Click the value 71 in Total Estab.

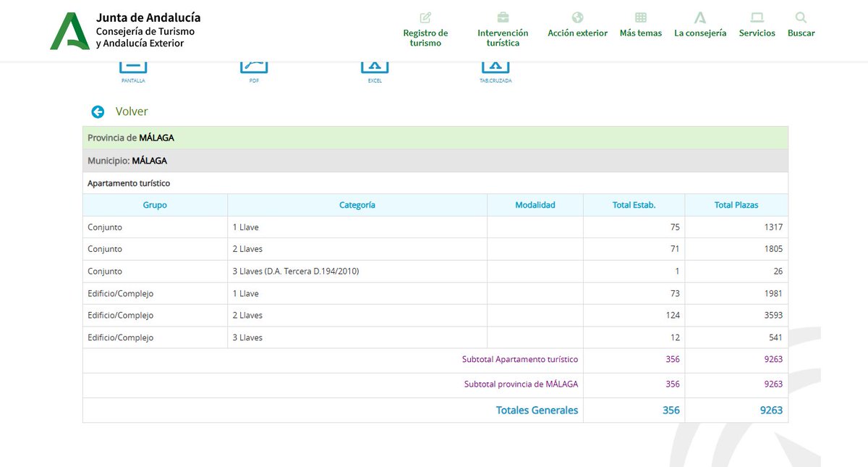click(x=675, y=249)
